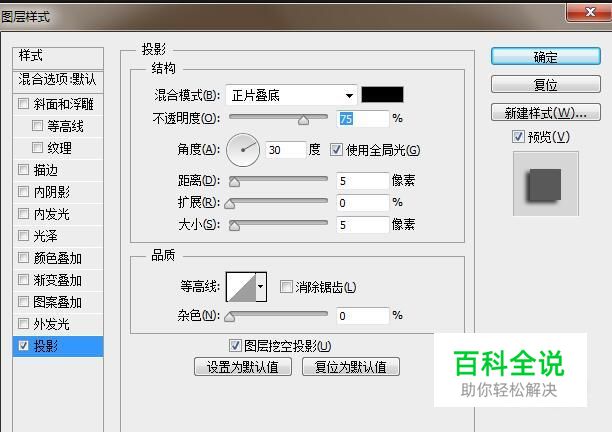Viewport: 612px width, 432px height.
Task: Enable 消除锯齿(L) checkbox
Action: coord(286,287)
